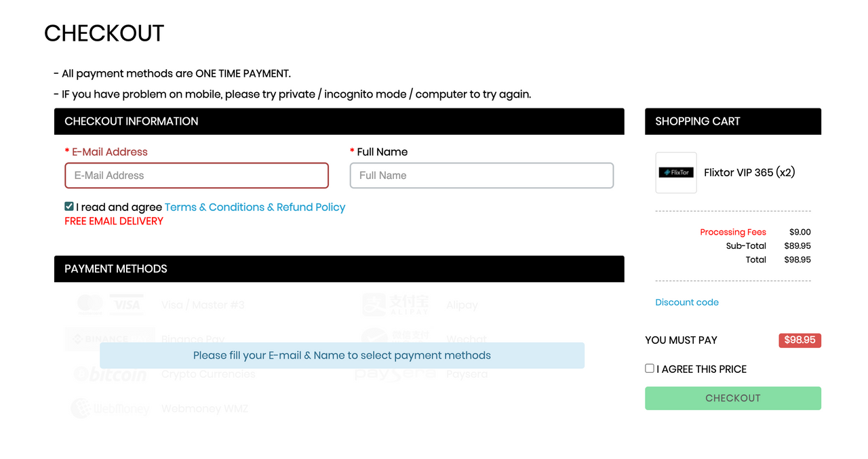
Task: Choose the Alipay logo
Action: [x=396, y=305]
